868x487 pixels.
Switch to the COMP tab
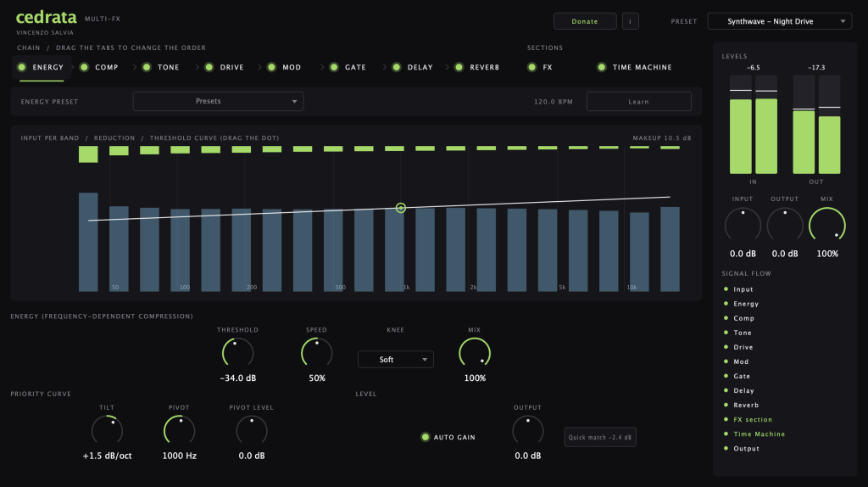(x=107, y=68)
